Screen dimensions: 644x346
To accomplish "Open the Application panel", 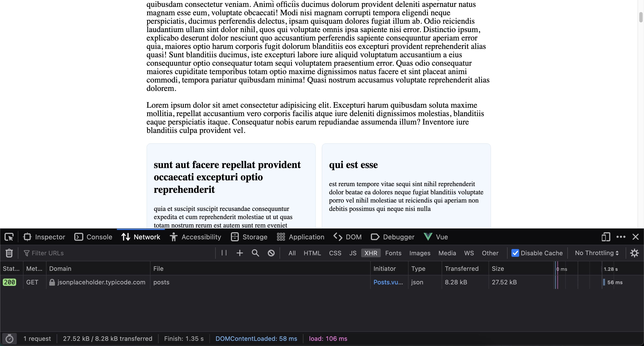I will pos(300,237).
